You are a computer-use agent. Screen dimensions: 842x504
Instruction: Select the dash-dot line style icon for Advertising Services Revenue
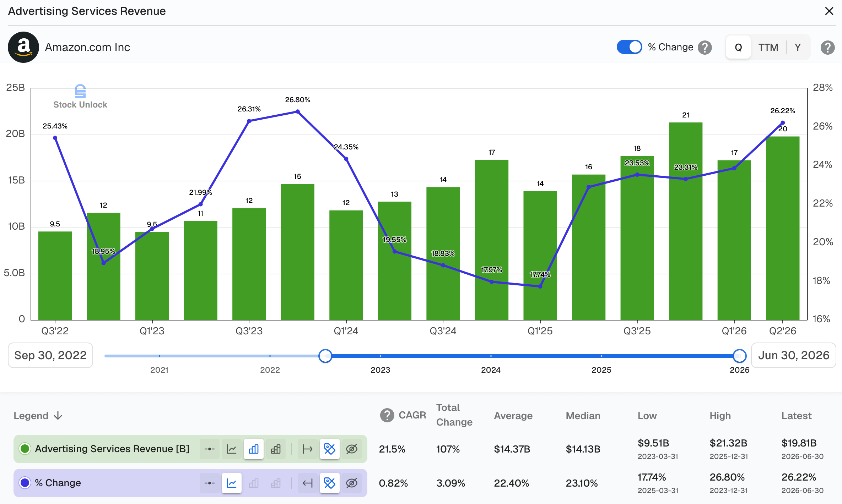click(210, 449)
